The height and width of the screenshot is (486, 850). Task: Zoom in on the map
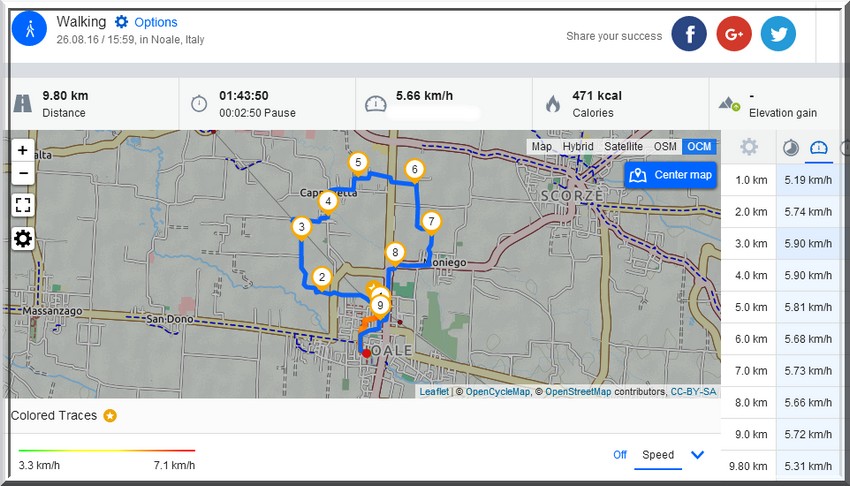pos(23,150)
